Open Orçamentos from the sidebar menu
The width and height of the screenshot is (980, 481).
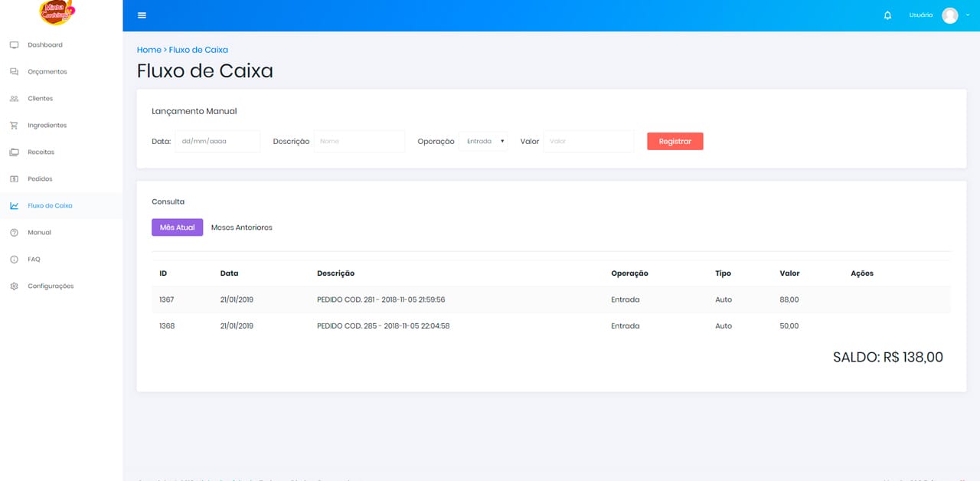pos(47,72)
